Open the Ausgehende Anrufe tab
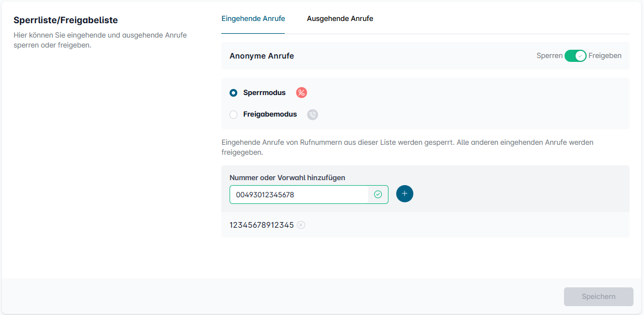 coord(340,18)
